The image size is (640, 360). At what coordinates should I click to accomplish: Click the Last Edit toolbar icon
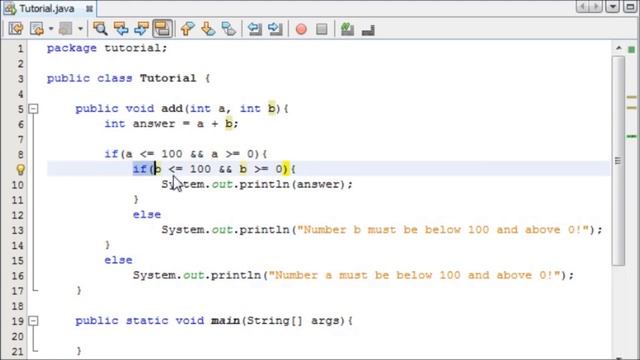coord(16,29)
